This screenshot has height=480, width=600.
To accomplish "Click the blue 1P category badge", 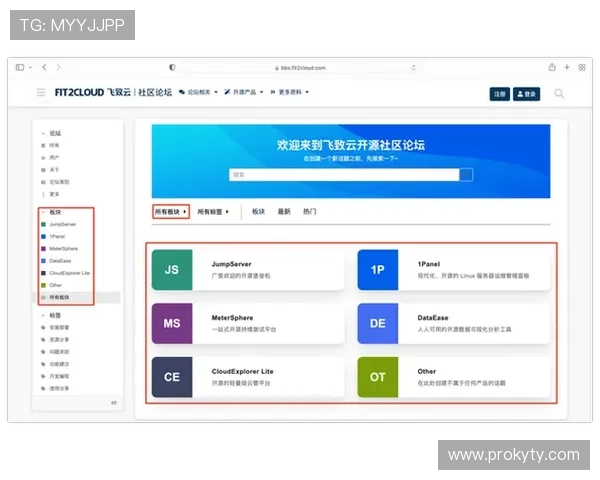I will (x=378, y=270).
